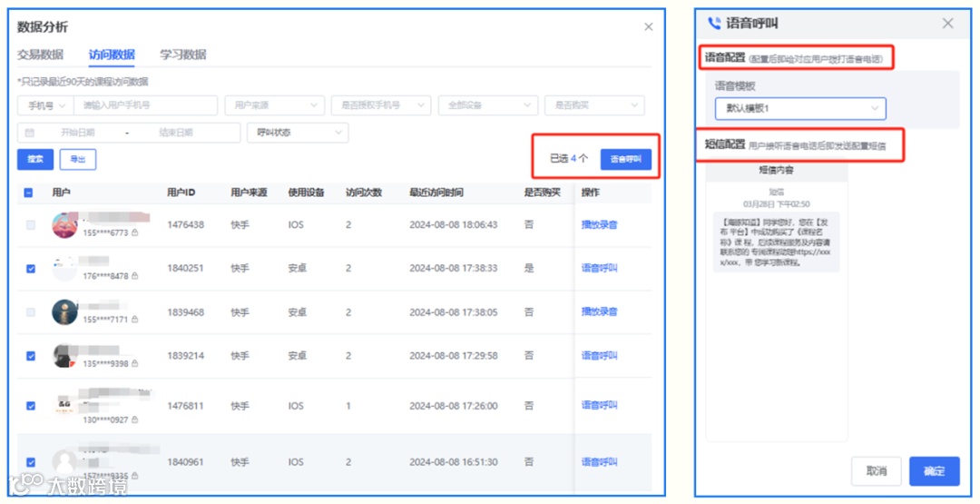Open the 用户来源 filter dropdown

[274, 105]
